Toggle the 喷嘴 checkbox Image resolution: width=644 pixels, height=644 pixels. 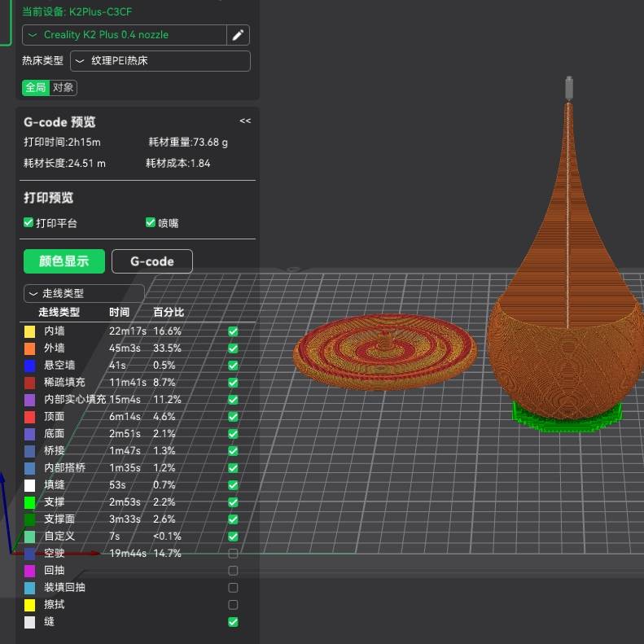pos(151,222)
